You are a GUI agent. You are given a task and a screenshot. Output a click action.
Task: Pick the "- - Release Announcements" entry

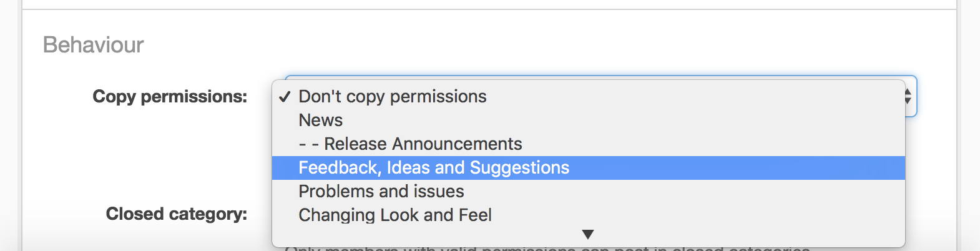click(410, 144)
